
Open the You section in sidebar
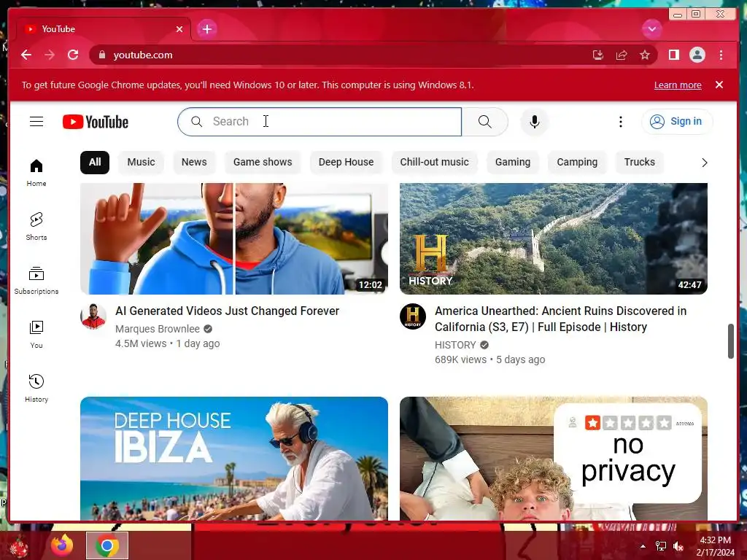tap(36, 334)
